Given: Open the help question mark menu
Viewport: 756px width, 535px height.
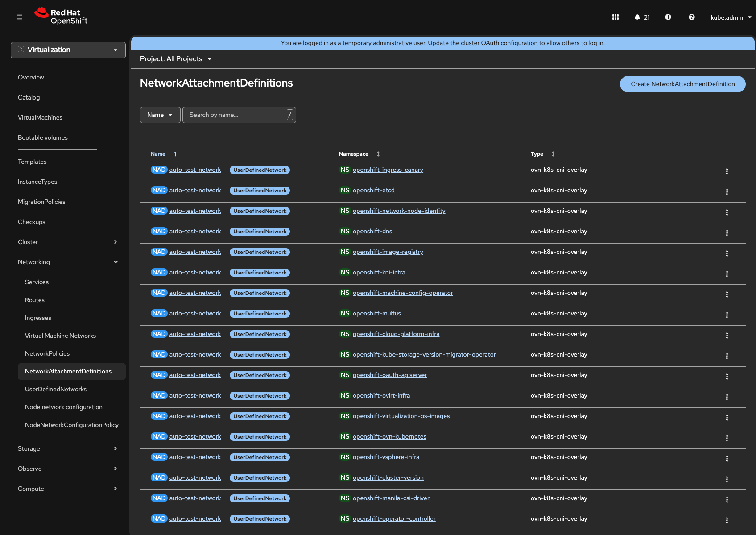Looking at the screenshot, I should (691, 17).
